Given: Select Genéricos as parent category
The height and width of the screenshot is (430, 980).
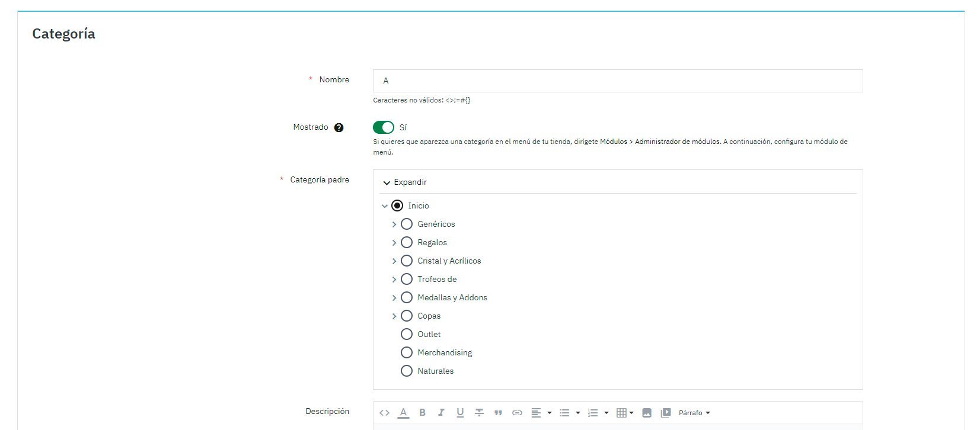Looking at the screenshot, I should [407, 224].
